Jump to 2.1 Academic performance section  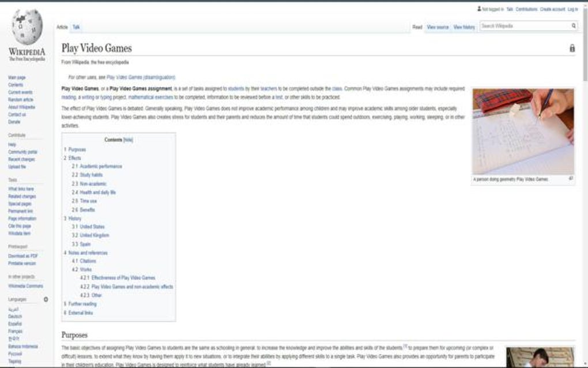(97, 167)
